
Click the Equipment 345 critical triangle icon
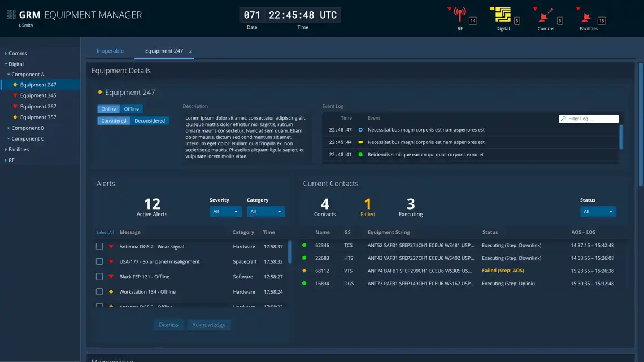pos(15,95)
